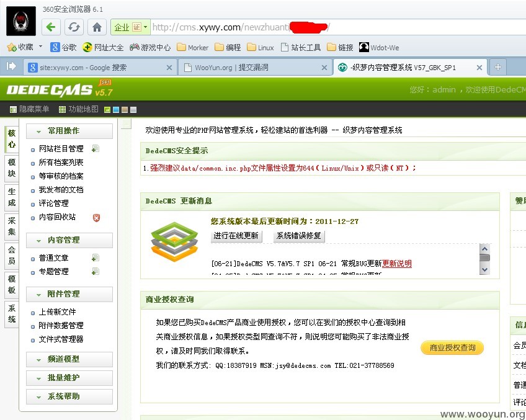Open 所有档案列表 in the menu
The image size is (526, 420).
61,163
